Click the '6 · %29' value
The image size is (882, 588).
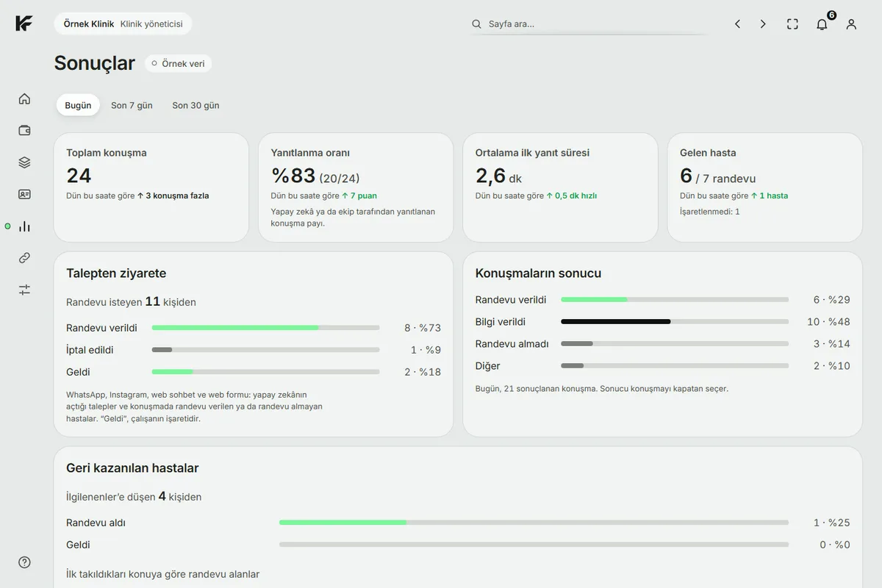pyautogui.click(x=831, y=300)
